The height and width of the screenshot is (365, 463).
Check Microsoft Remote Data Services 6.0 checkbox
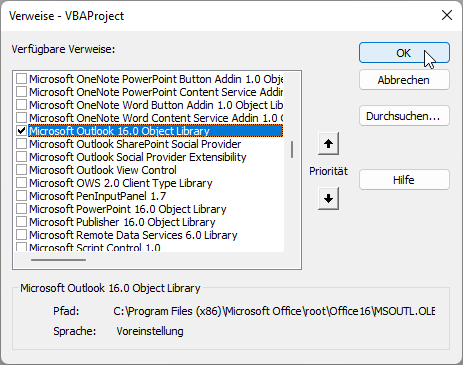tap(22, 235)
